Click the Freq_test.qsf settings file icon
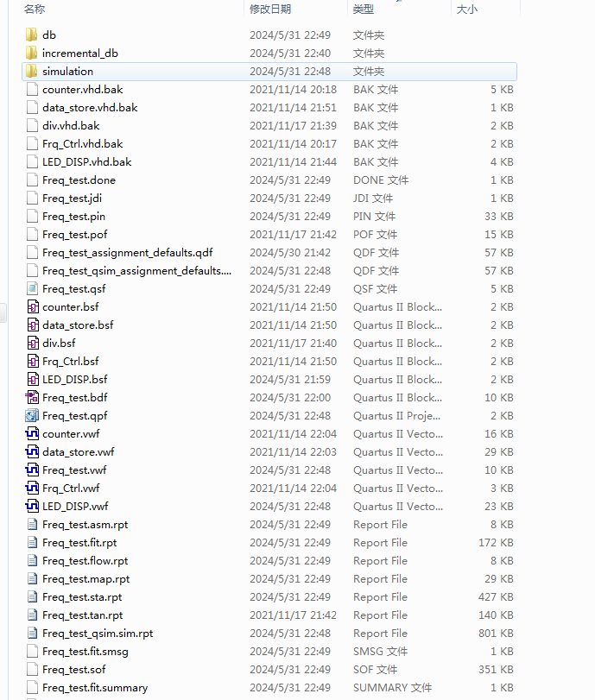This screenshot has height=700, width=595. 32,289
